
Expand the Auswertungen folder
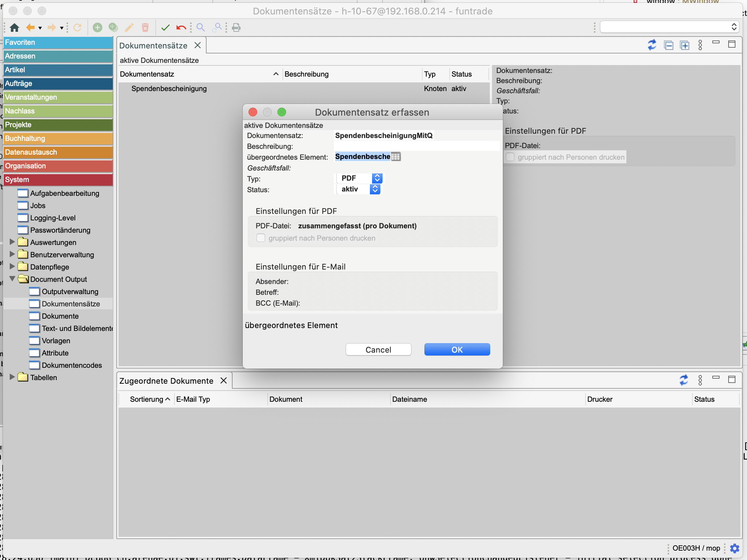click(12, 242)
